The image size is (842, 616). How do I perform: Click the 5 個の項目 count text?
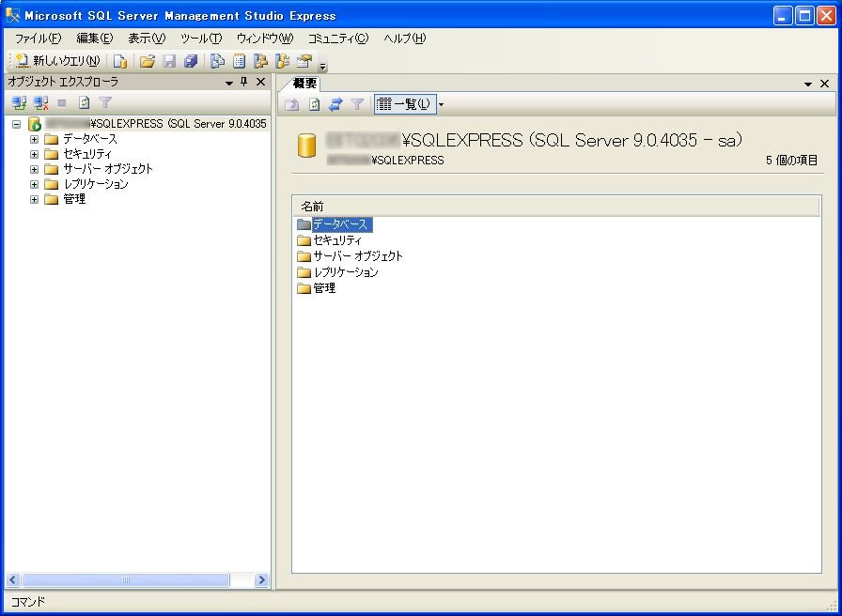click(791, 161)
